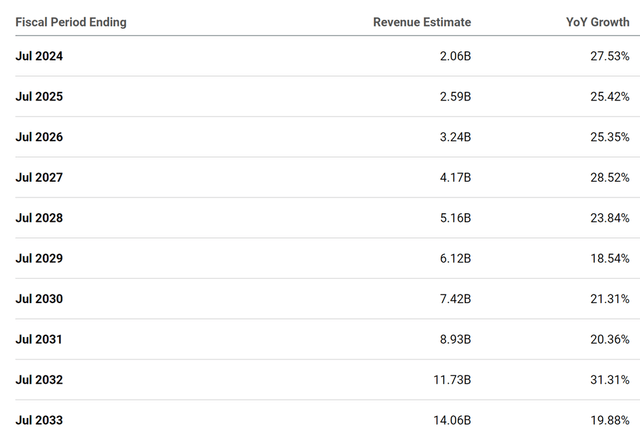The height and width of the screenshot is (435, 640).
Task: Select the Jul 2024 row label
Action: click(39, 57)
